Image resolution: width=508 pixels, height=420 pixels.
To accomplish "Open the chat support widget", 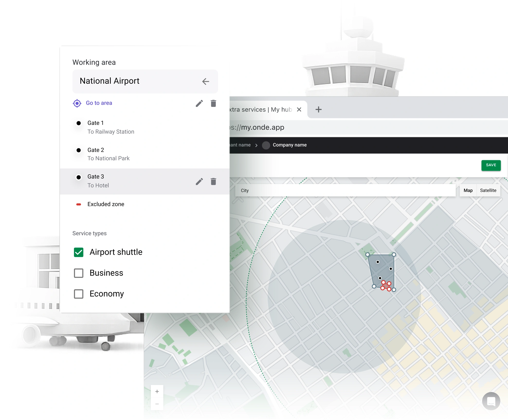I will click(x=491, y=401).
